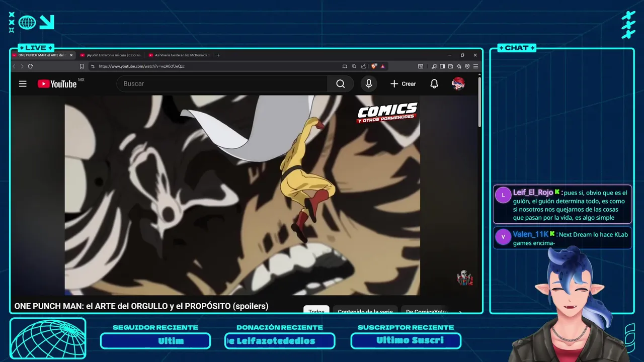
Task: Reload the page in the browser toolbar
Action: coord(31,66)
